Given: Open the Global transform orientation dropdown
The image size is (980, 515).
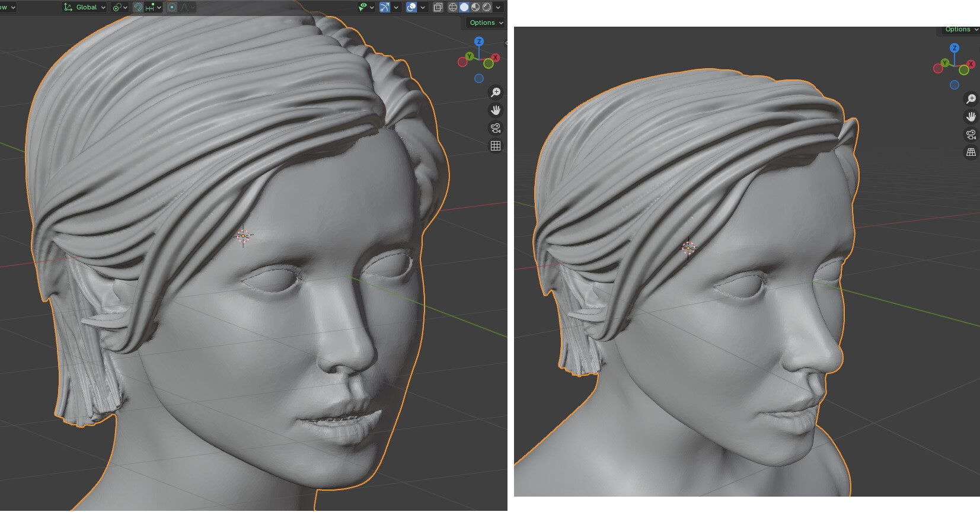Looking at the screenshot, I should [84, 7].
